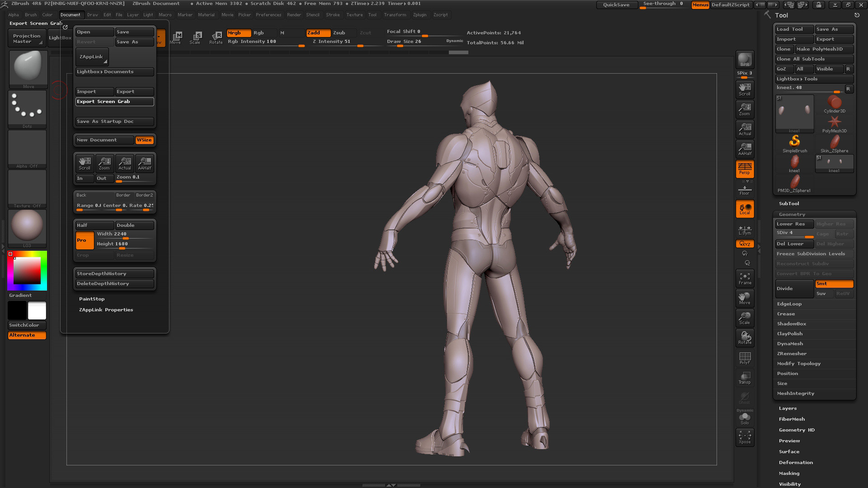Screen dimensions: 868x488
Task: Click the New Document button
Action: point(104,140)
